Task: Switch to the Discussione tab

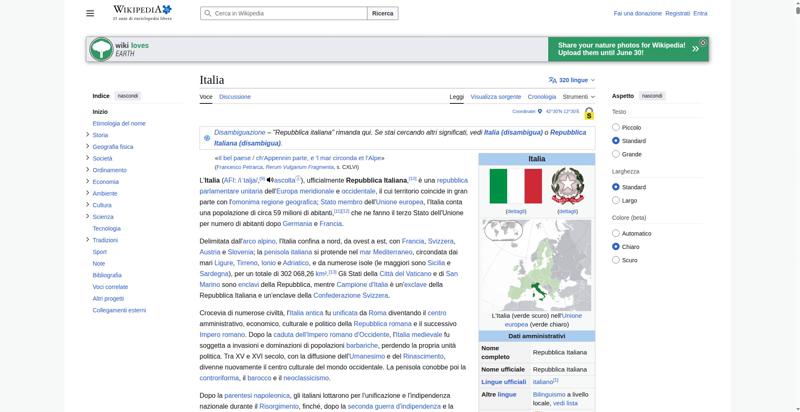Action: click(235, 97)
